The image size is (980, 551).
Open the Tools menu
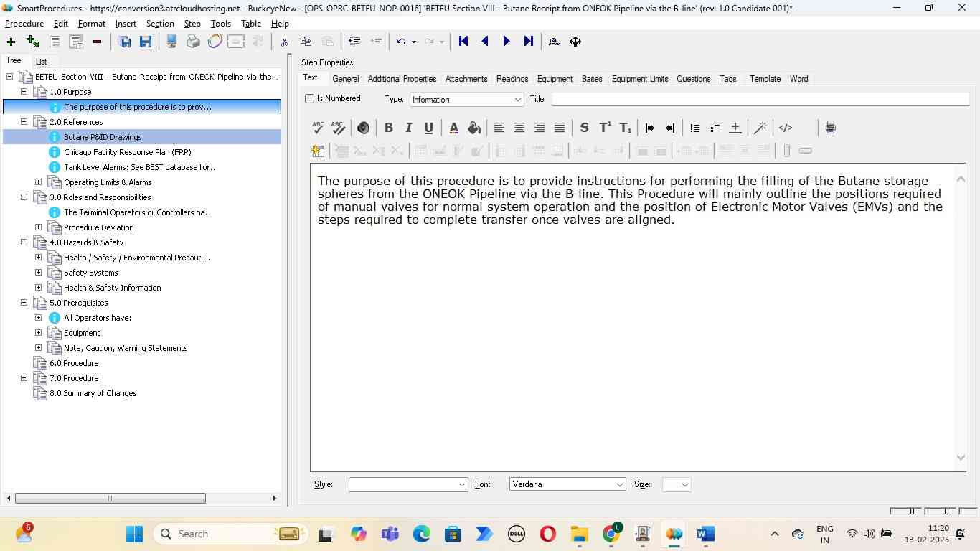point(221,24)
